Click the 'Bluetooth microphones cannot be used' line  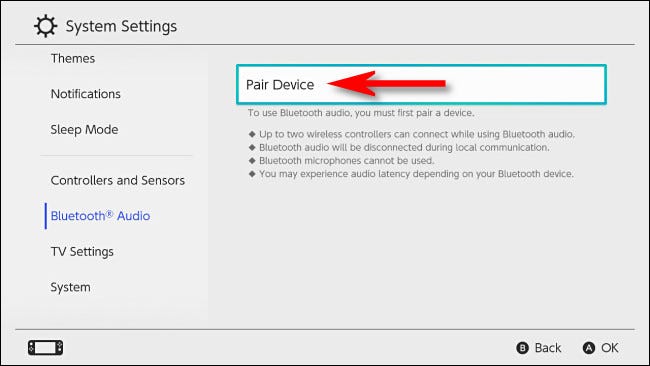347,160
